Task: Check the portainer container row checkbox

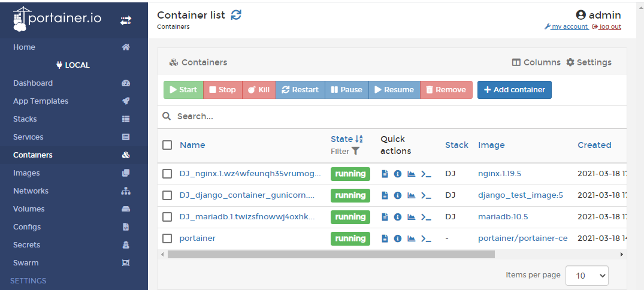Action: [167, 238]
